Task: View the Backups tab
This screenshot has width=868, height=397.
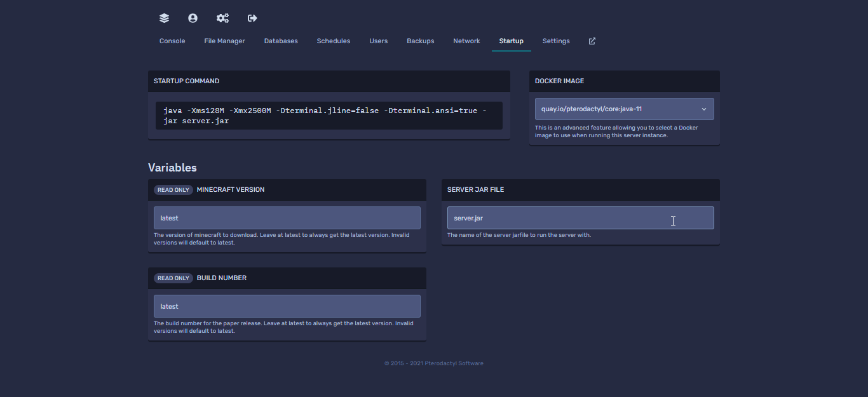Action: pyautogui.click(x=421, y=41)
